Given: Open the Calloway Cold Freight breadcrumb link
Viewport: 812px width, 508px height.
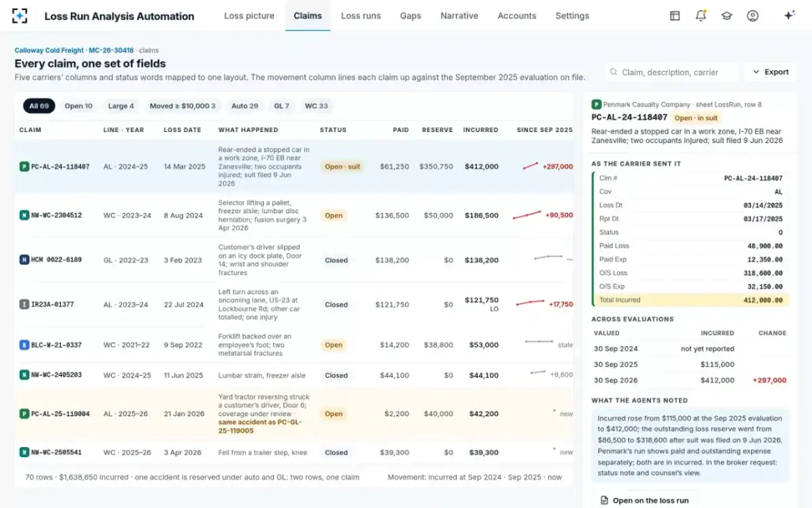Looking at the screenshot, I should (49, 50).
